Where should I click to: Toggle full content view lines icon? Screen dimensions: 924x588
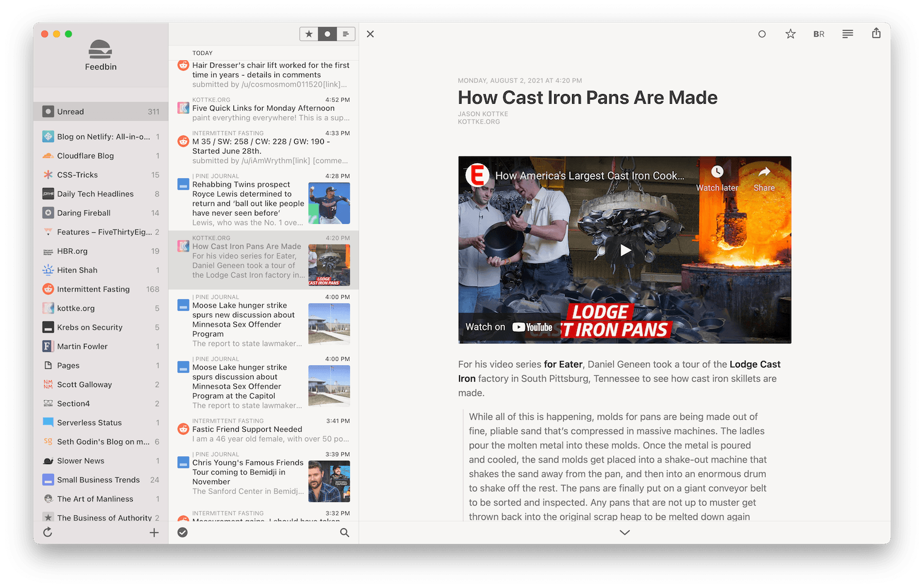tap(848, 34)
